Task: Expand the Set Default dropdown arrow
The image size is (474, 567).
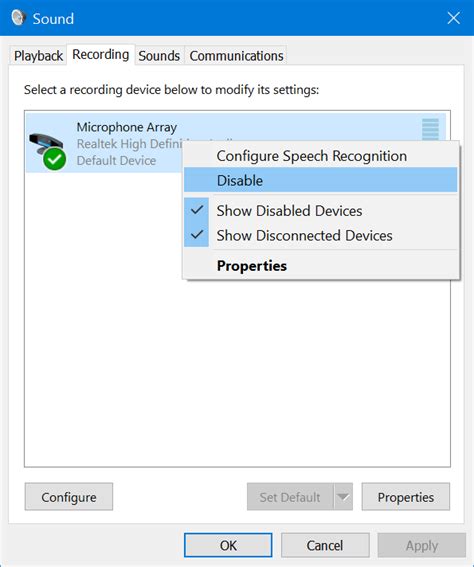Action: (x=343, y=497)
